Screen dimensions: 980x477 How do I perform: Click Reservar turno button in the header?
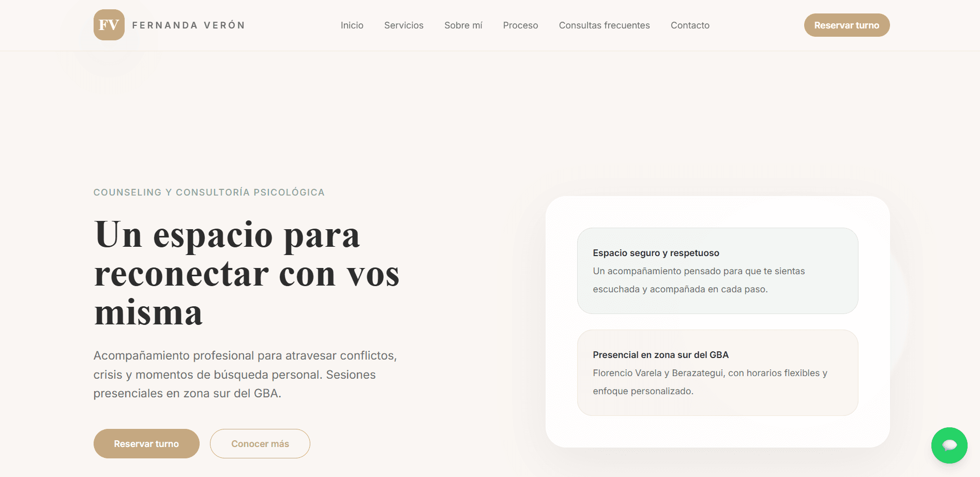tap(847, 25)
